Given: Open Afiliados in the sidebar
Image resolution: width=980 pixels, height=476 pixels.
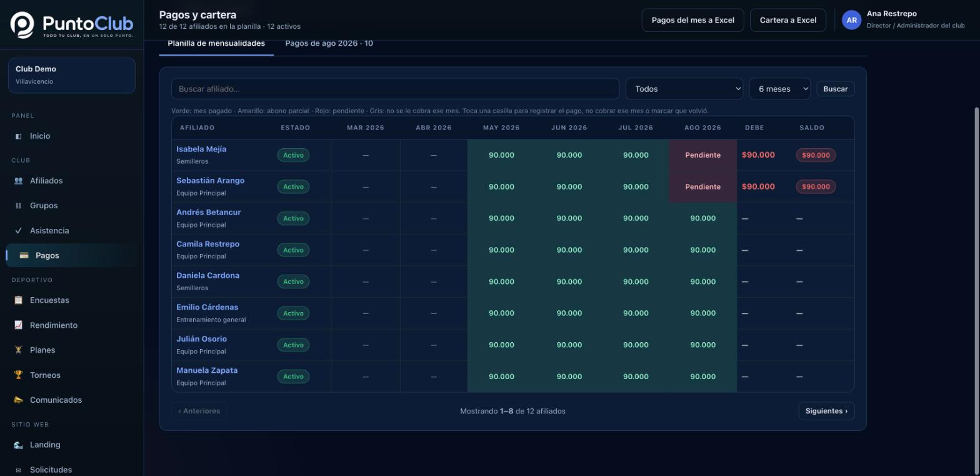Looking at the screenshot, I should (72, 181).
